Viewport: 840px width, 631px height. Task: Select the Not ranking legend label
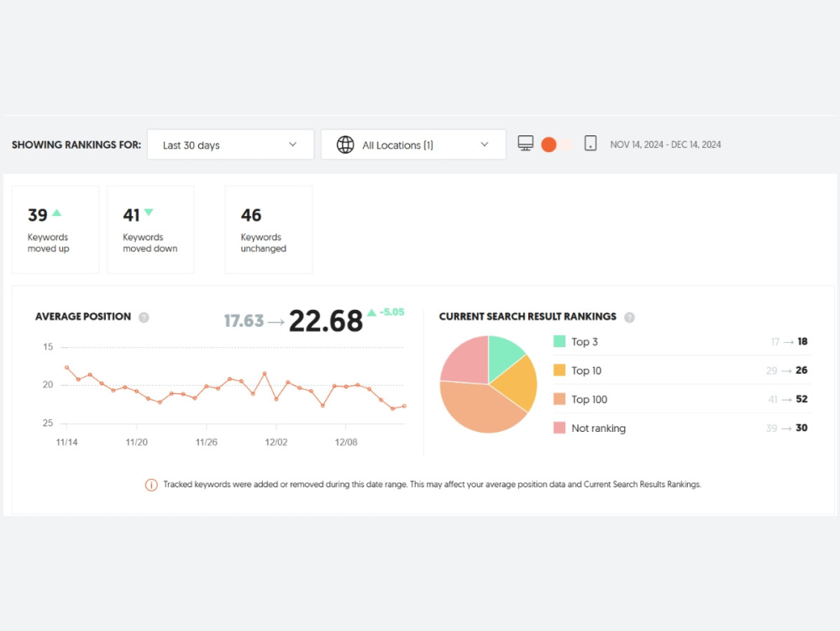(598, 429)
